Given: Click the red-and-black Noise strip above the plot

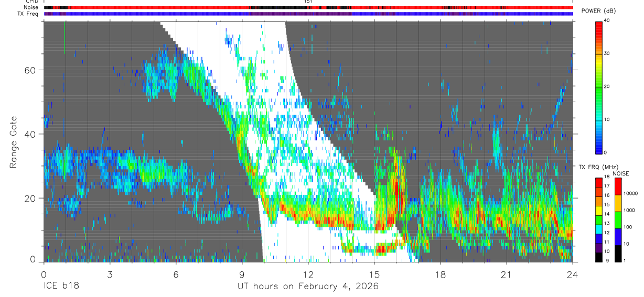Looking at the screenshot, I should coord(308,8).
